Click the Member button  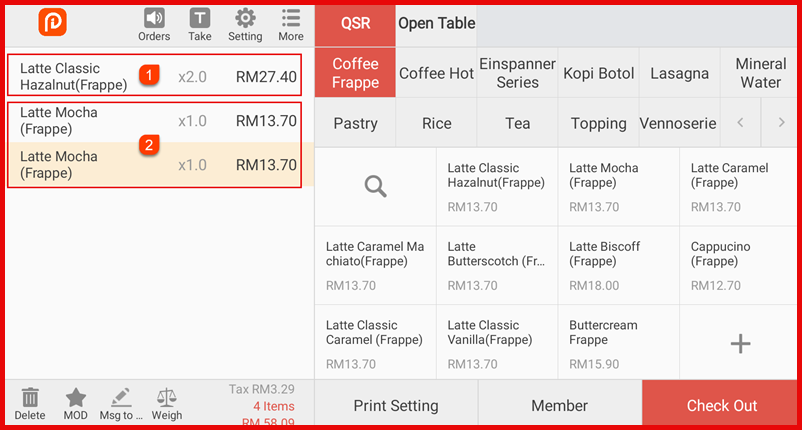coord(559,406)
